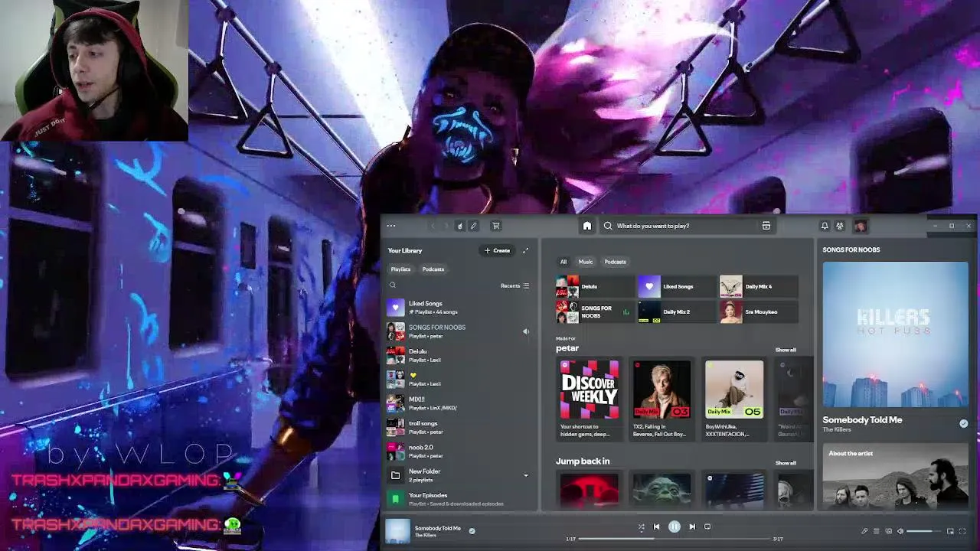Screen dimensions: 980x551
Task: Toggle checkmark beside Somebody Told Me in side panel
Action: coord(963,423)
